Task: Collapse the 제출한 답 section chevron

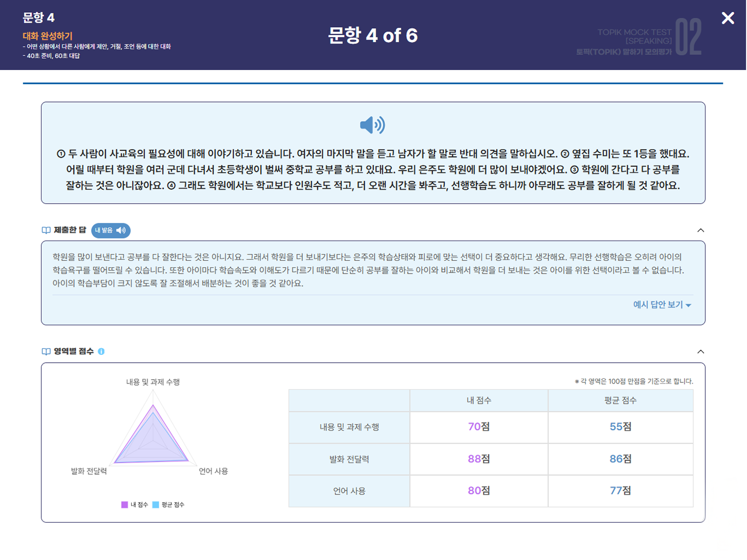Action: tap(701, 230)
